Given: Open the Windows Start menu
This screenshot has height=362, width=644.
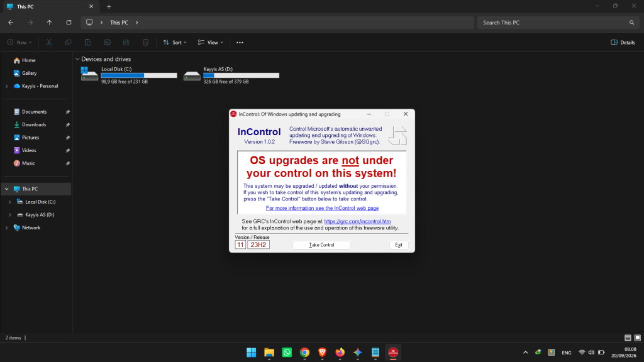Looking at the screenshot, I should coord(252,352).
